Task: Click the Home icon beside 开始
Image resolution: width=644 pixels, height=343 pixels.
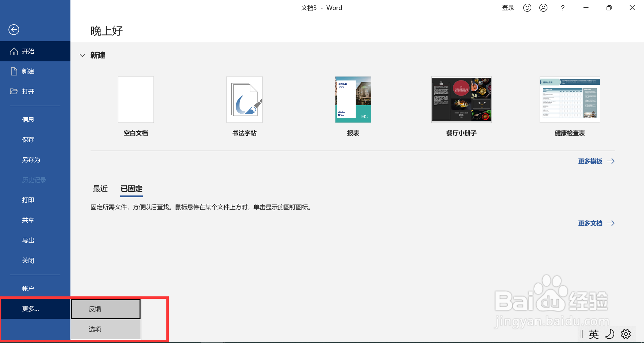Action: (x=14, y=51)
